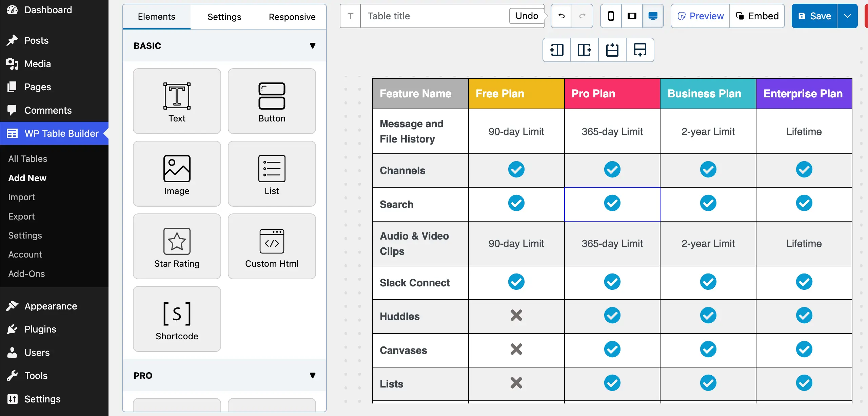Switch to mobile preview mode
Image resolution: width=868 pixels, height=416 pixels.
pyautogui.click(x=611, y=16)
